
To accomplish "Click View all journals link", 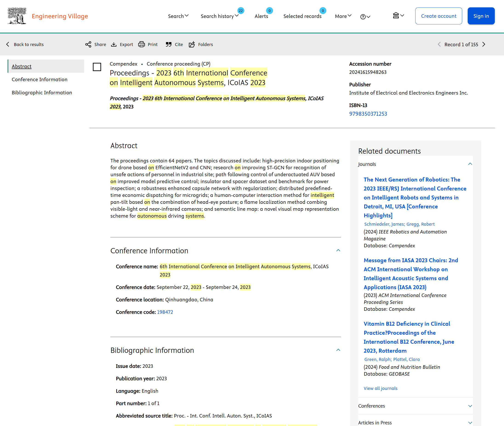I will pyautogui.click(x=381, y=388).
